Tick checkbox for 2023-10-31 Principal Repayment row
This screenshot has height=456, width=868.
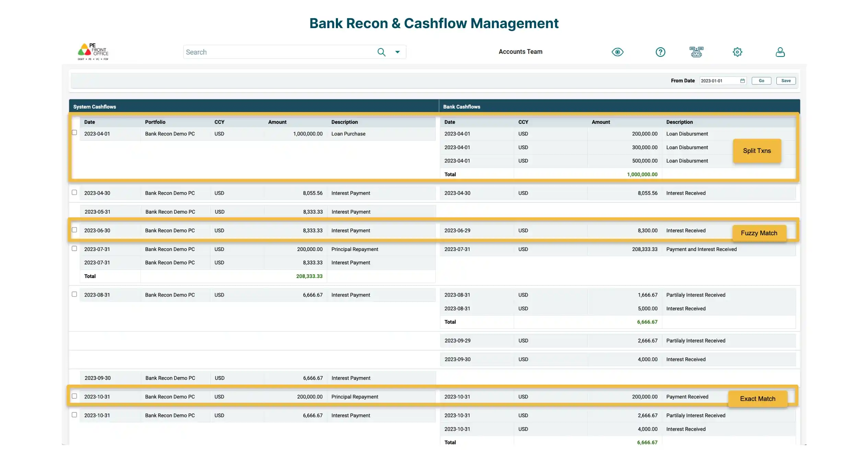(74, 396)
